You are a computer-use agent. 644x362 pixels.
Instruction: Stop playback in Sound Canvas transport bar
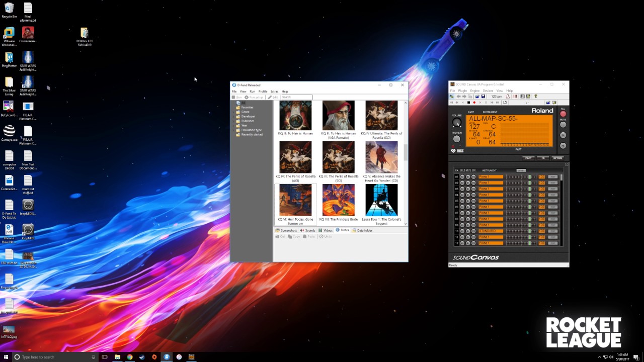pyautogui.click(x=468, y=103)
